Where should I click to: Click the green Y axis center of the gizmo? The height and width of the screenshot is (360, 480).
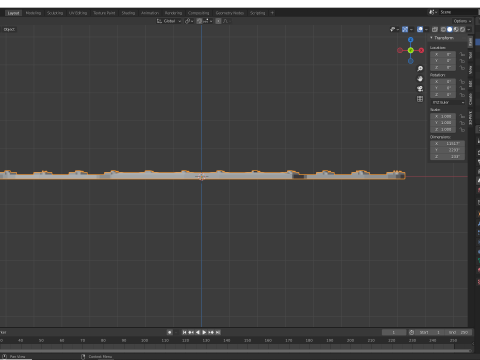coord(411,50)
